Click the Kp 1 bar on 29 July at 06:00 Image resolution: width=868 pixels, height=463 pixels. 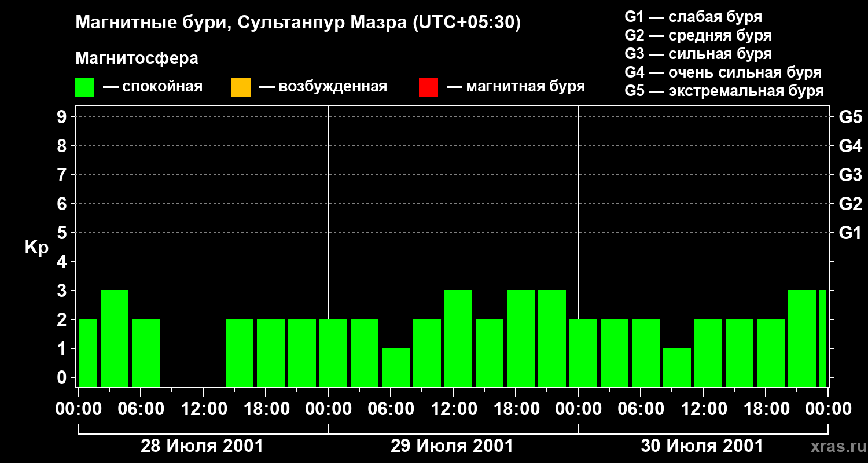396,367
